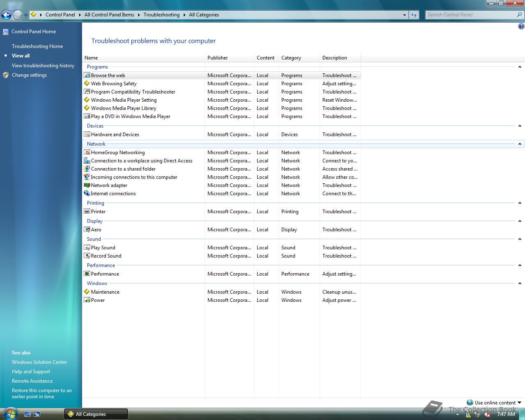Sort by the Content column header
Screen dimensions: 525x420
pyautogui.click(x=266, y=58)
